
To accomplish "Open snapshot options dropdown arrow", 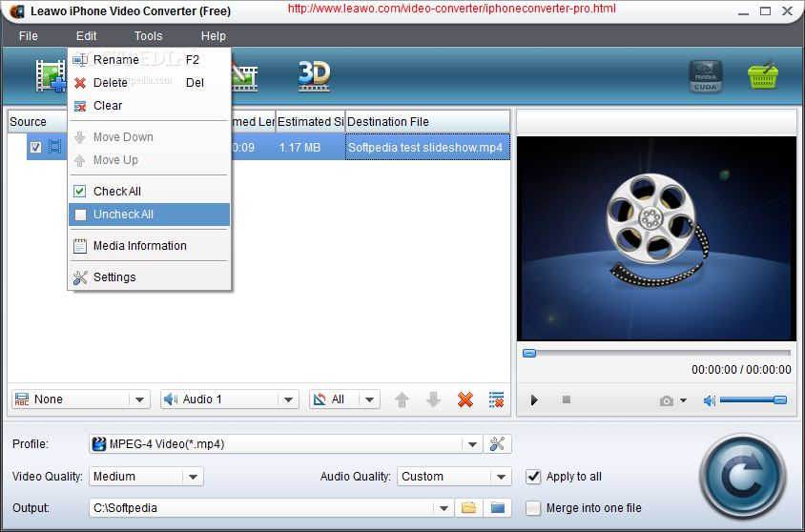I will click(x=683, y=400).
